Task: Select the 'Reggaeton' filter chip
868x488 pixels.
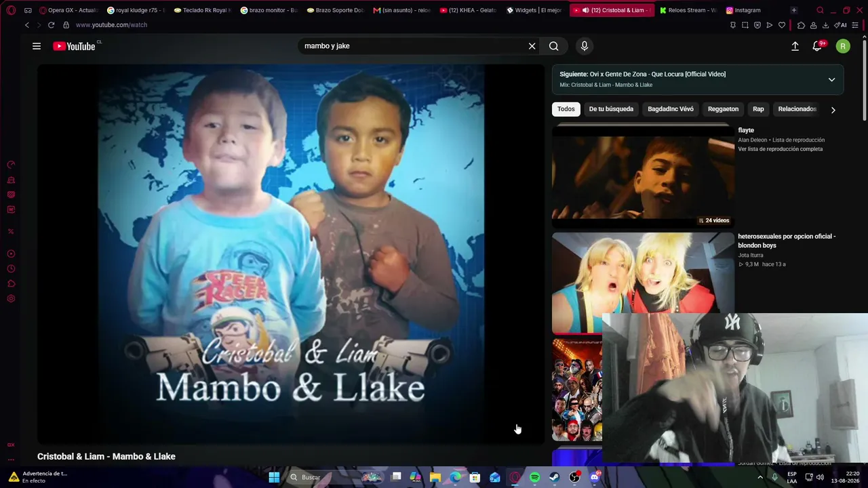Action: tap(723, 109)
